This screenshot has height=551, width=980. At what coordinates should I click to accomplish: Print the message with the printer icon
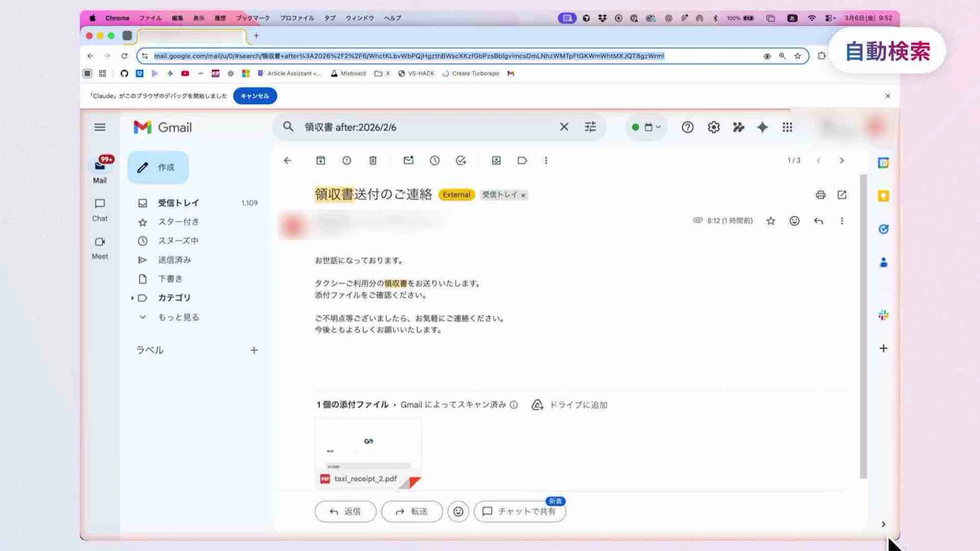820,195
